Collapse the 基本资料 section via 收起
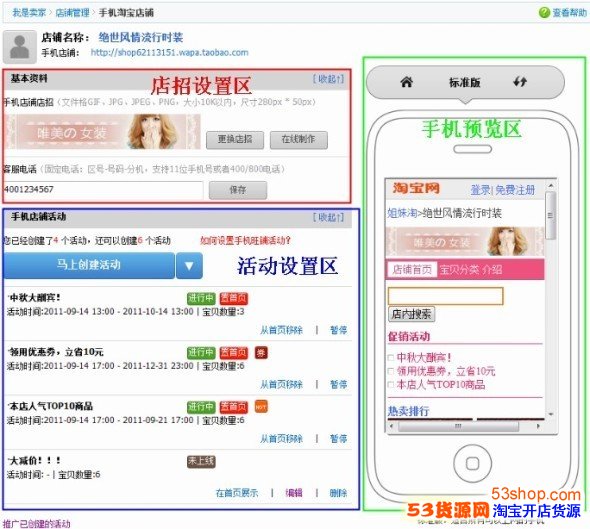The height and width of the screenshot is (529, 590). click(x=328, y=79)
